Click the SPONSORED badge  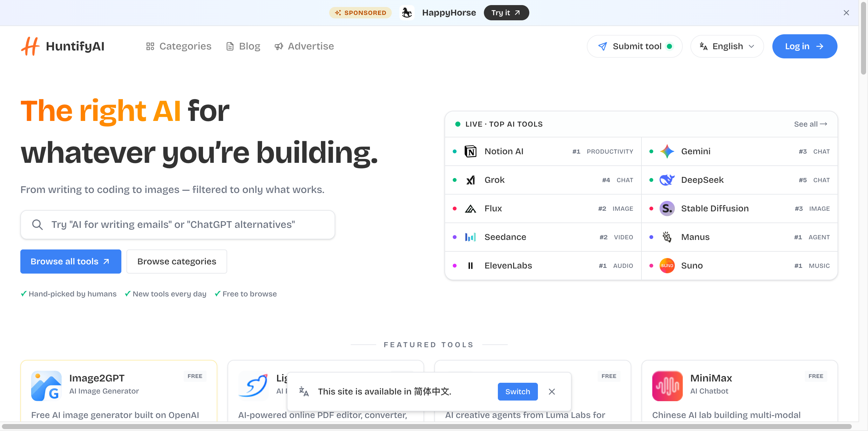tap(360, 13)
